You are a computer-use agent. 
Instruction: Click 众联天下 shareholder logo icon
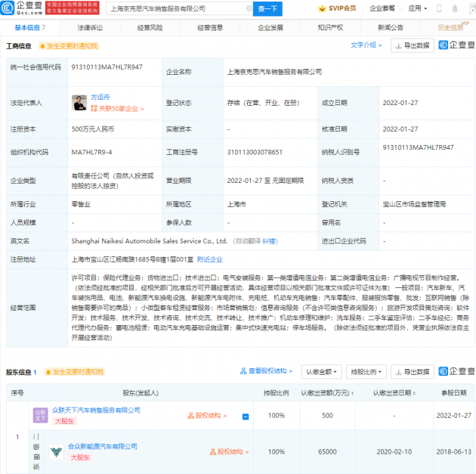tap(40, 415)
